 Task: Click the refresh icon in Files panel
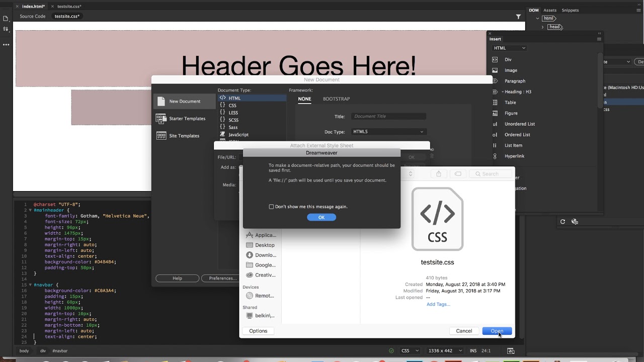tap(562, 222)
